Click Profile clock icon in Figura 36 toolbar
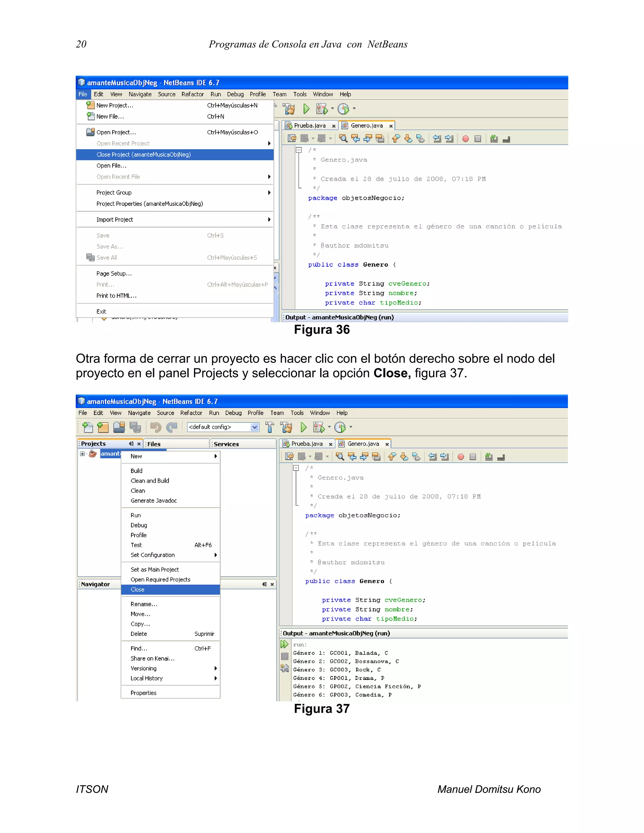This screenshot has width=644, height=833. point(343,109)
